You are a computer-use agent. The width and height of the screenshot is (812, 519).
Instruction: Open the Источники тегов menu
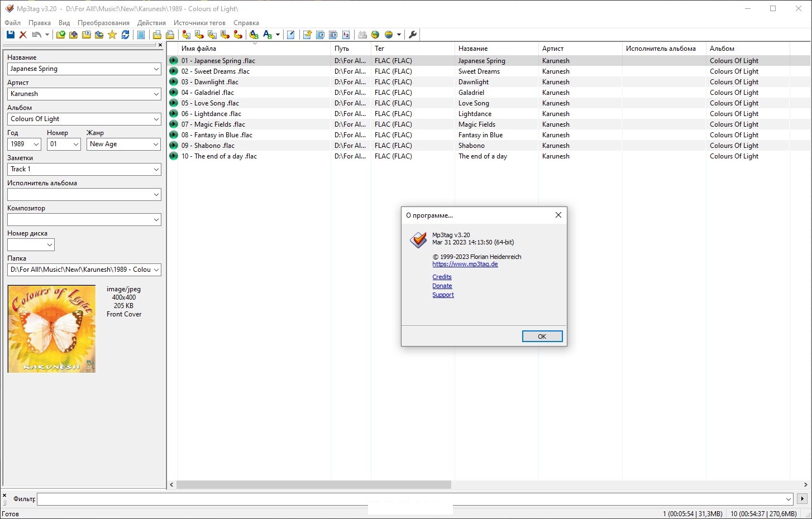tap(199, 23)
